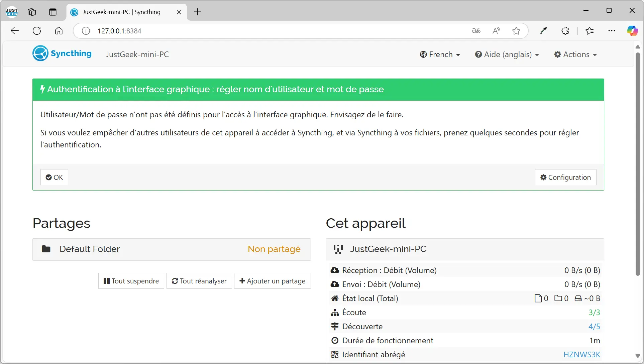Viewport: 644px width, 364px height.
Task: Expand the JustGeek-mini-PC device panel
Action: coord(465,249)
